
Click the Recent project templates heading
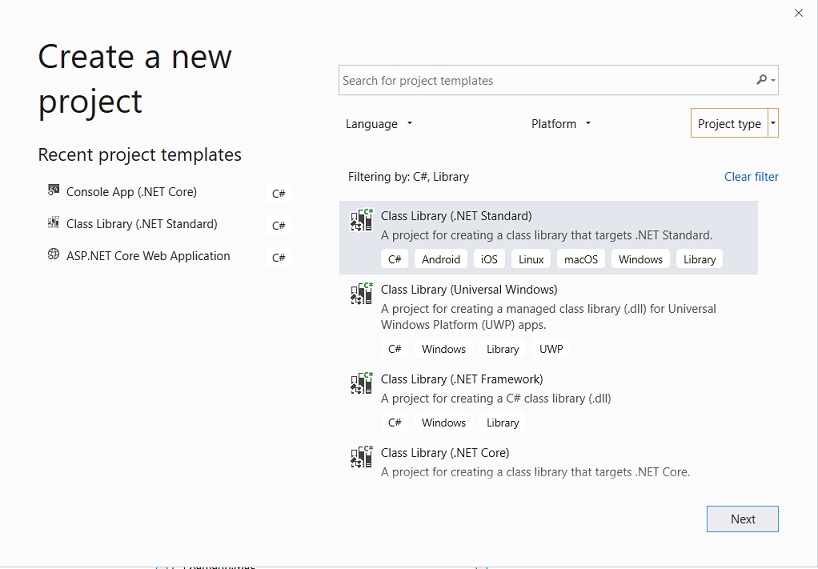pos(140,155)
